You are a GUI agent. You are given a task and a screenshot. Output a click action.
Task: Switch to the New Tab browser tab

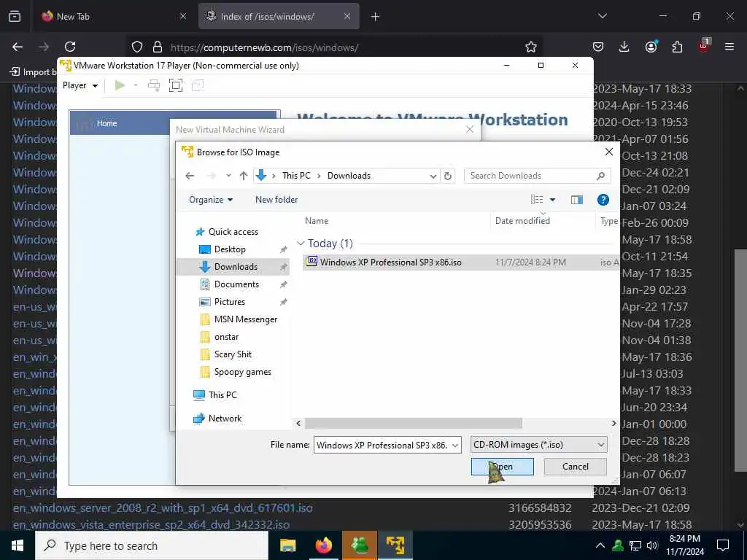tap(115, 16)
